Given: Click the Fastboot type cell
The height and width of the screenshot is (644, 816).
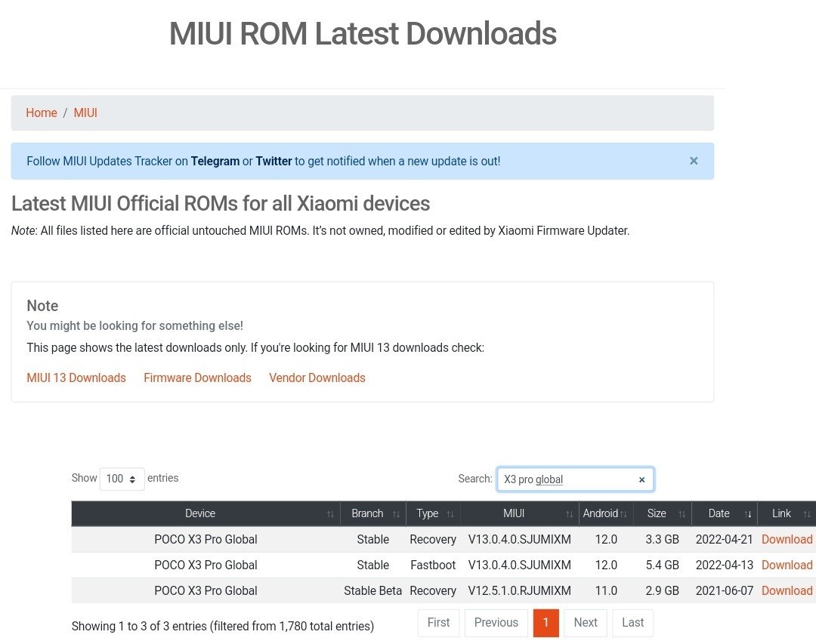Looking at the screenshot, I should coord(433,565).
